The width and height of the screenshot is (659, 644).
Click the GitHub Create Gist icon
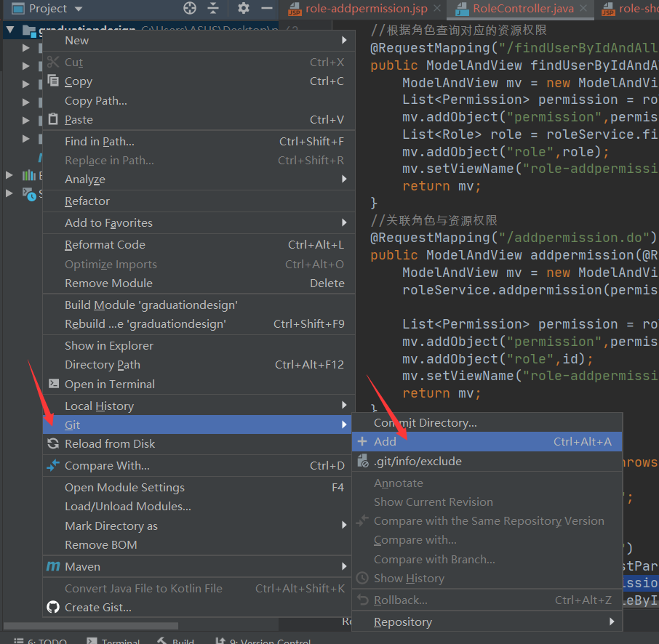click(53, 608)
